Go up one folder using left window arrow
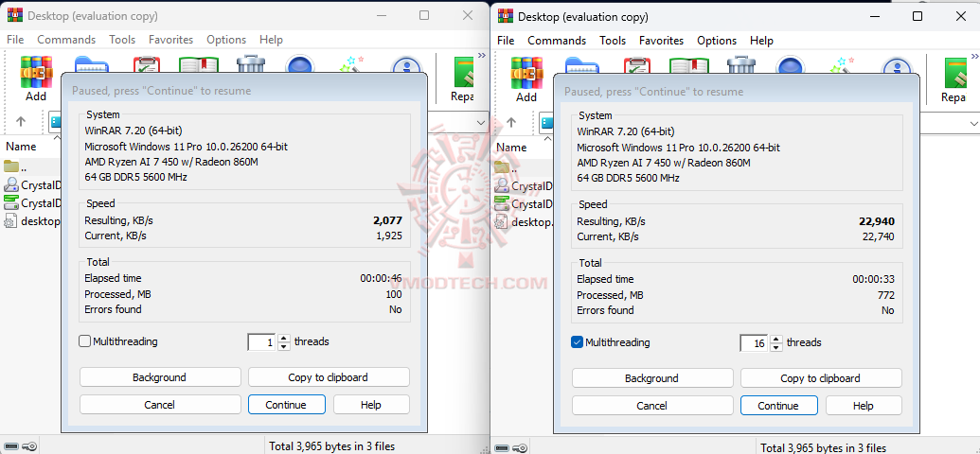Image resolution: width=980 pixels, height=454 pixels. pyautogui.click(x=21, y=121)
